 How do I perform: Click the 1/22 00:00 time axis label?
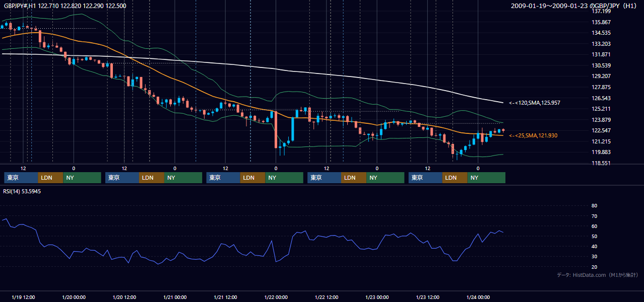276,297
